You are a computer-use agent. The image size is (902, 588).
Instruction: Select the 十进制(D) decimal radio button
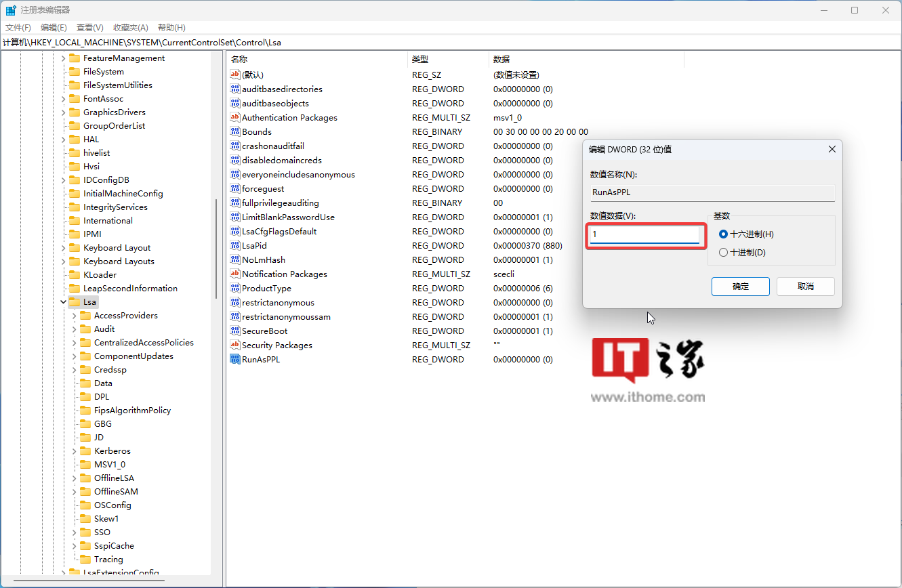point(724,252)
